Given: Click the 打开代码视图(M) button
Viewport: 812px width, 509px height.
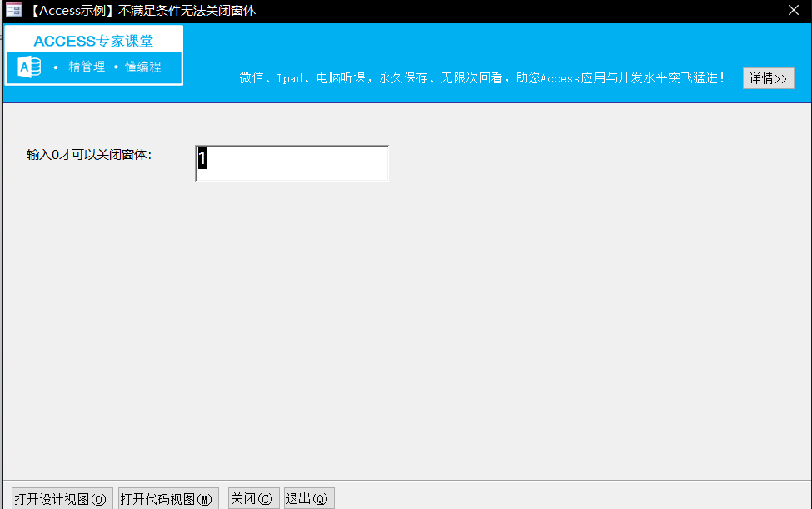Looking at the screenshot, I should coord(168,499).
